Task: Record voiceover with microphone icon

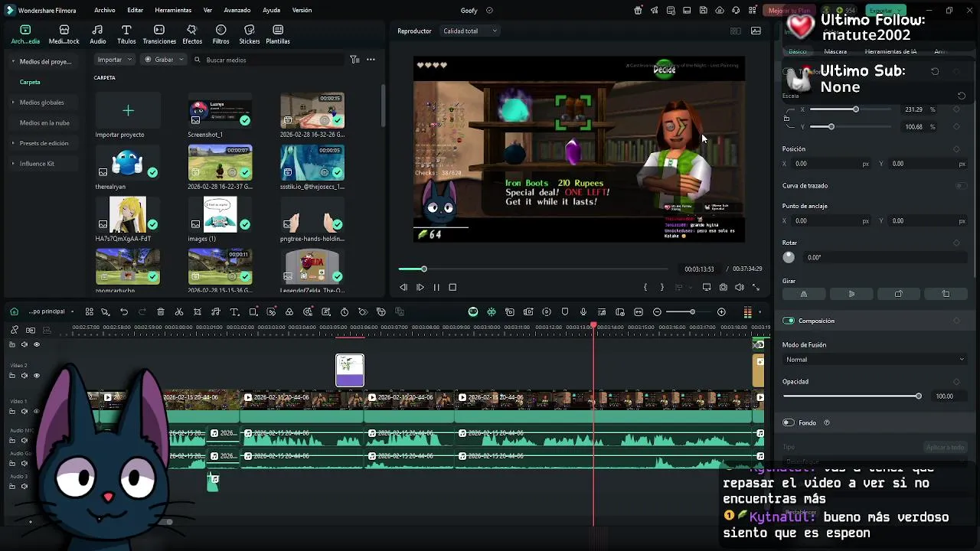Action: [583, 312]
